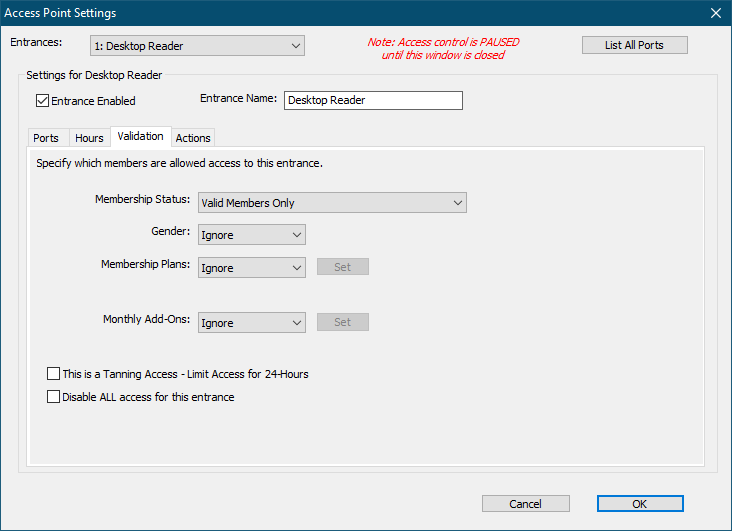Expand the Membership Status dropdown
This screenshot has height=531, width=732.
point(332,203)
